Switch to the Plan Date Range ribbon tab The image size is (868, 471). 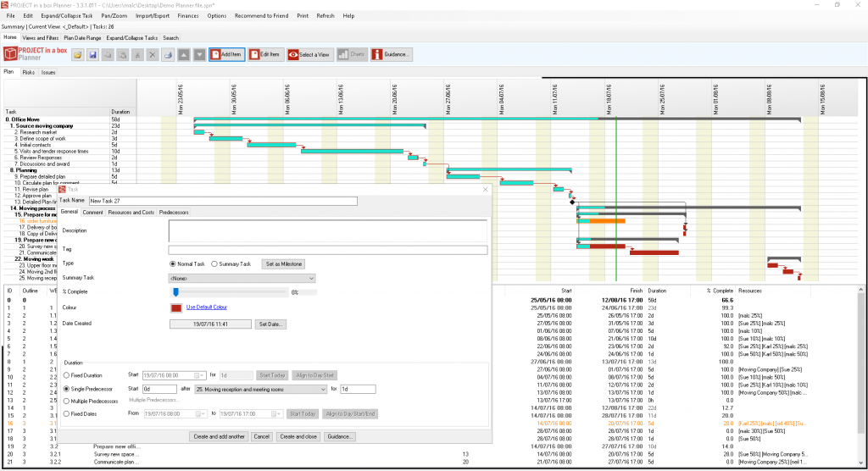82,38
